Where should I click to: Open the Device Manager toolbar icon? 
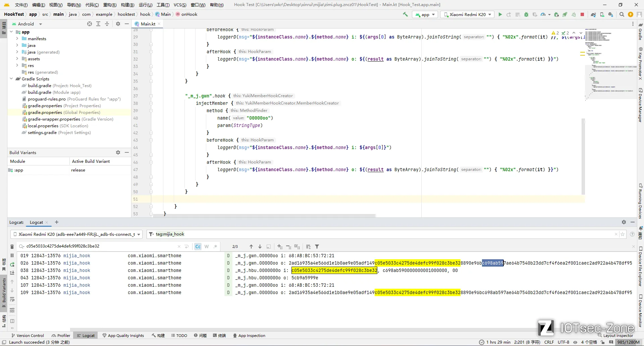(x=602, y=14)
